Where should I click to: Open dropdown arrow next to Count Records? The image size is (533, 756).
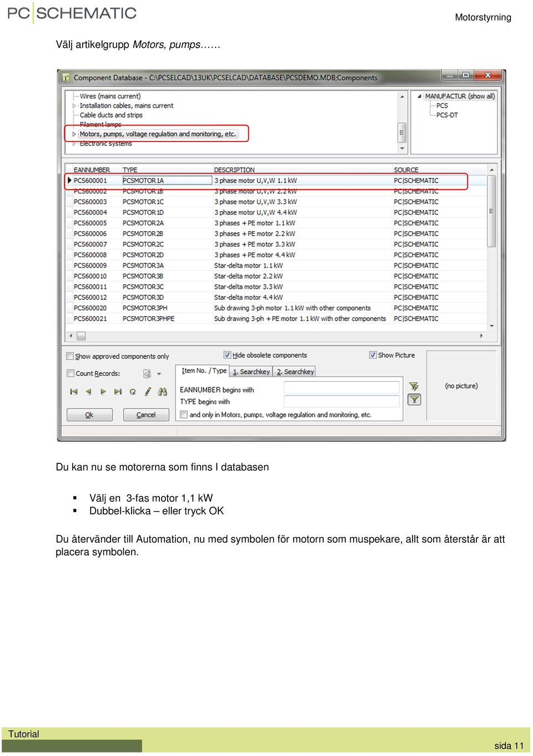pos(159,374)
